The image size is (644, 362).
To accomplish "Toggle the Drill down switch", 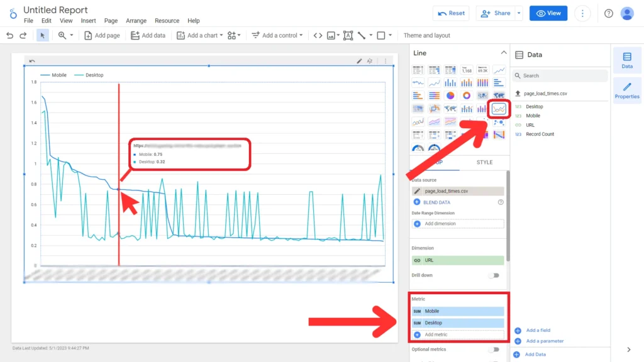I will click(x=495, y=275).
